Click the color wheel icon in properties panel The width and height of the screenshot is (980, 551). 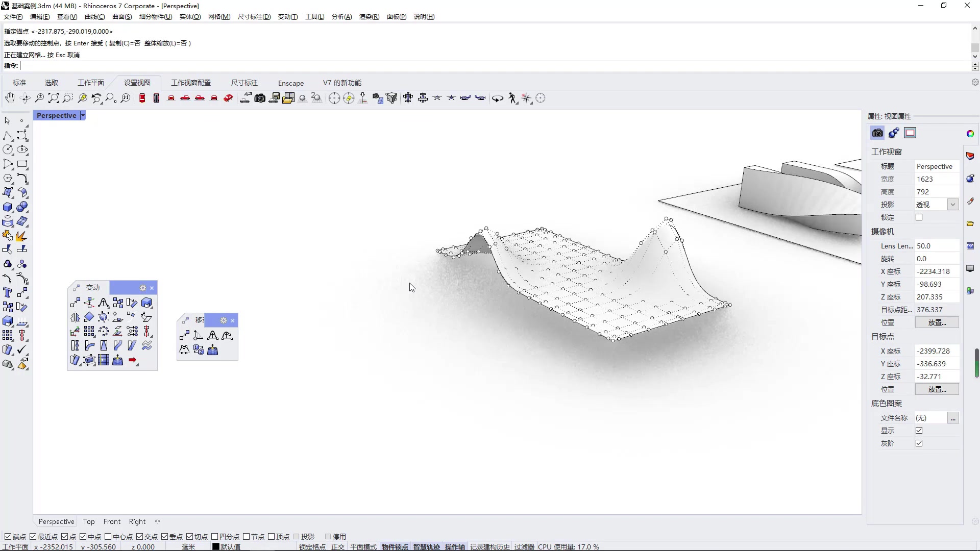click(970, 134)
